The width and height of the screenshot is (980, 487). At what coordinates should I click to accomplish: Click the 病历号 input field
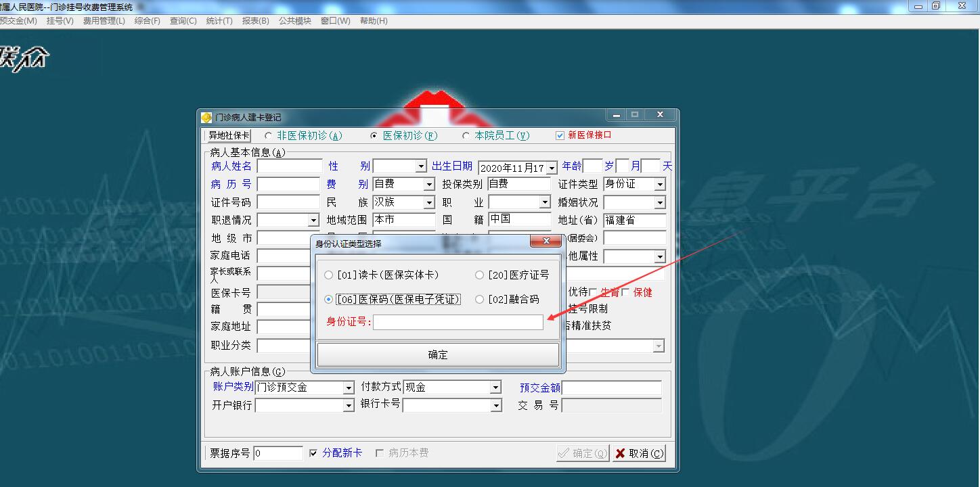tap(288, 184)
